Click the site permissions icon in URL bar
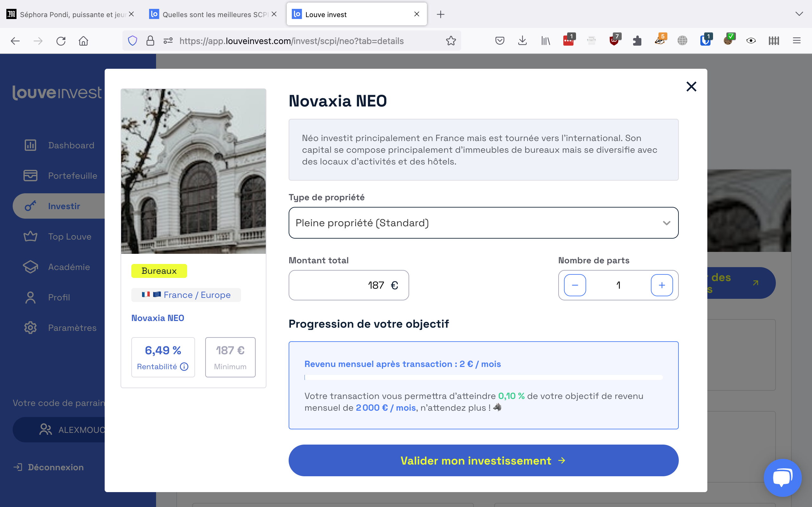Screen dimensions: 812x507 168,41
